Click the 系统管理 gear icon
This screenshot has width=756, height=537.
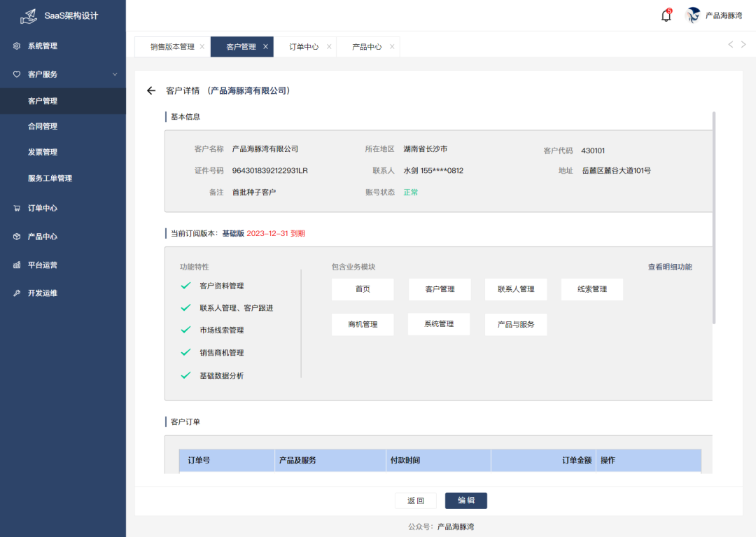point(17,46)
